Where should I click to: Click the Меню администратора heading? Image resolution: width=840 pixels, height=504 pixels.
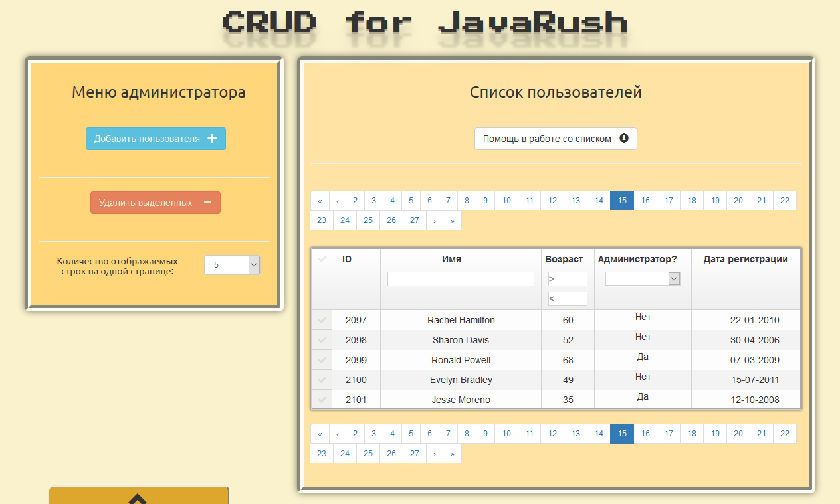(x=158, y=92)
